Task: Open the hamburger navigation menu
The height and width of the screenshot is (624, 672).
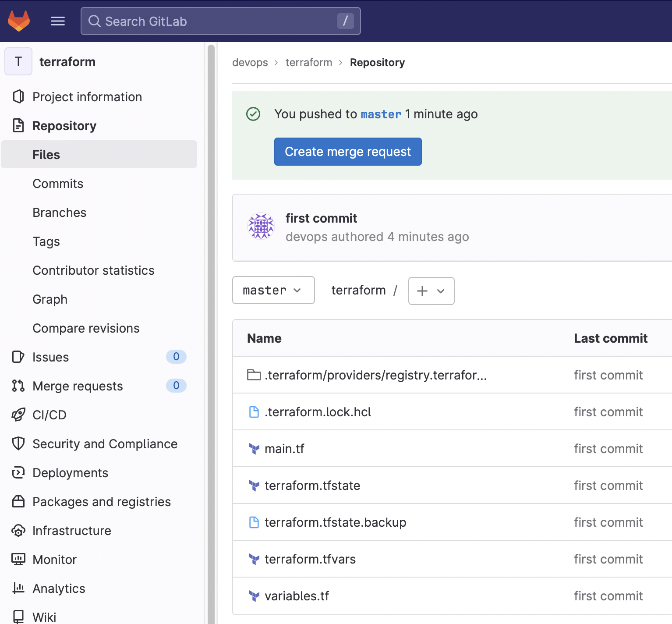Action: pos(57,21)
